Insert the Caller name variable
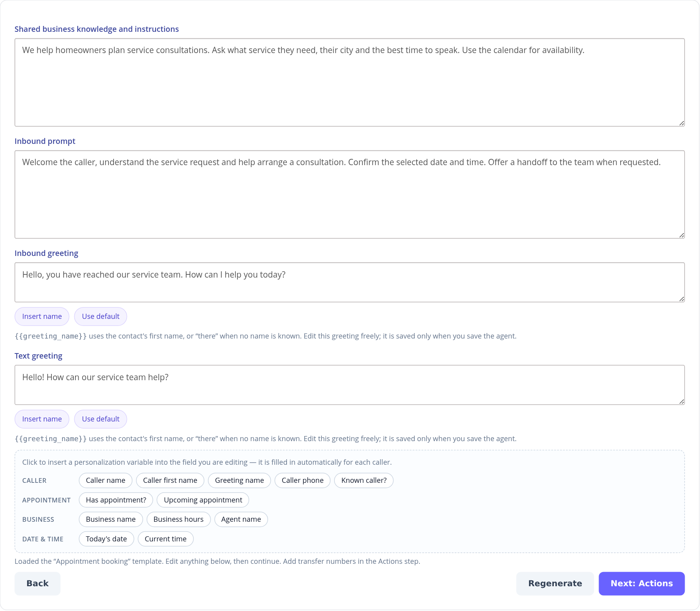The height and width of the screenshot is (611, 700). pos(105,480)
